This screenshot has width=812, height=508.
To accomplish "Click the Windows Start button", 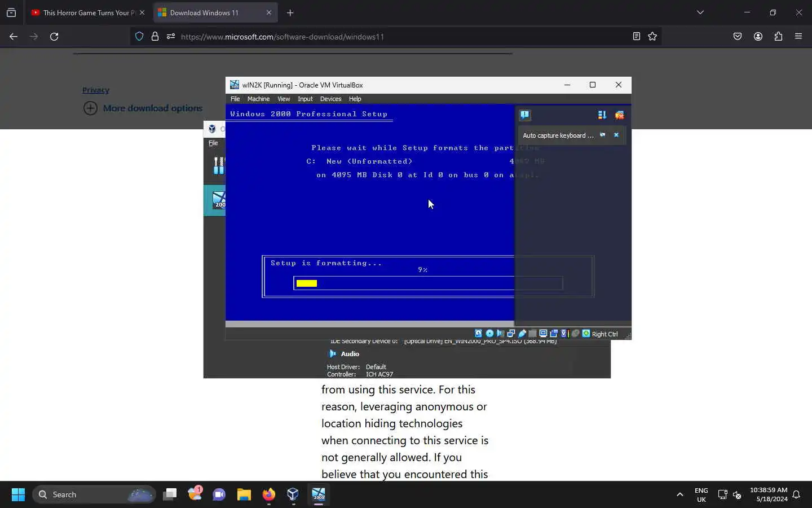I will (x=18, y=494).
